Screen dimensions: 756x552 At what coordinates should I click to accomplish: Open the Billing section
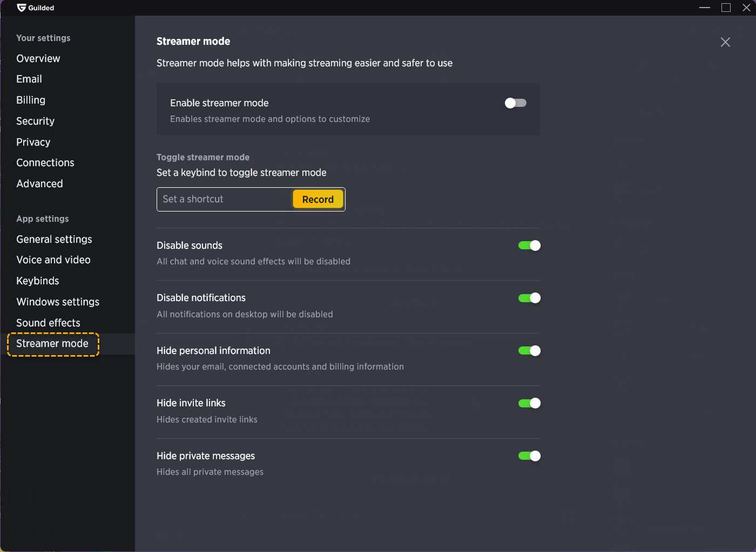pos(31,100)
